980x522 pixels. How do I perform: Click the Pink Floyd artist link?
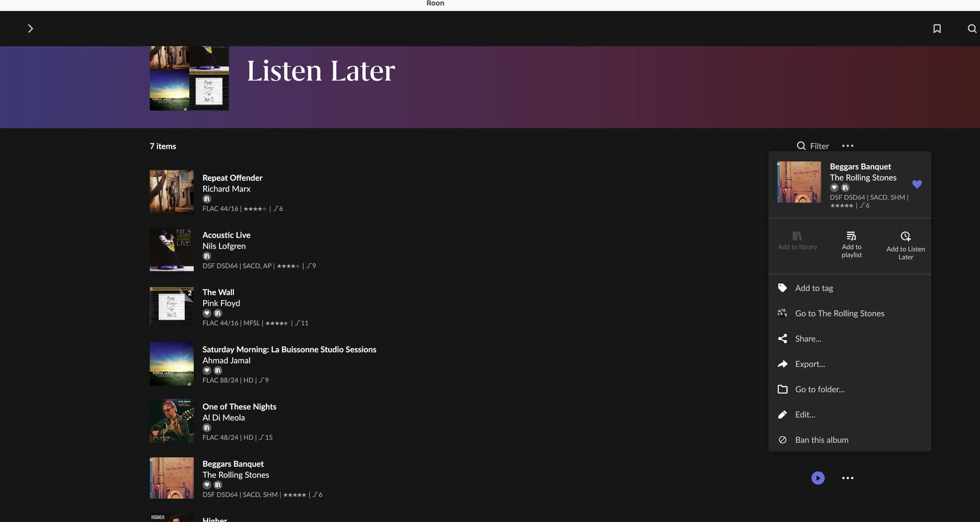221,303
